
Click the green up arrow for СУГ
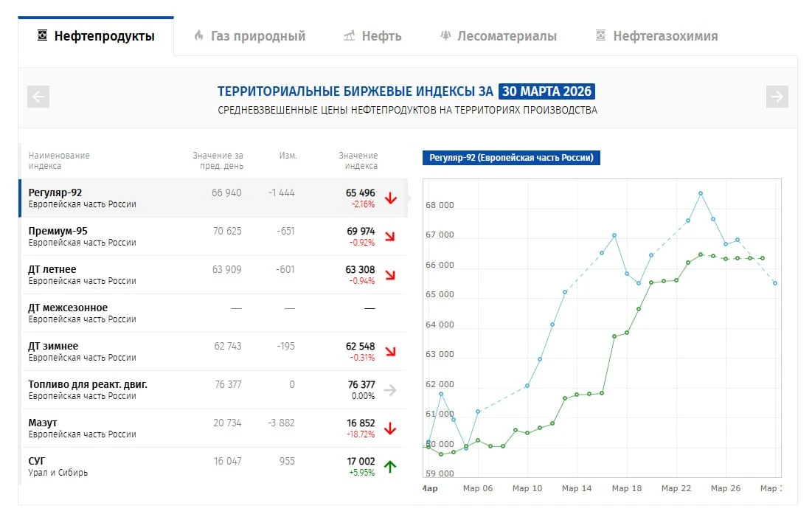coord(391,467)
